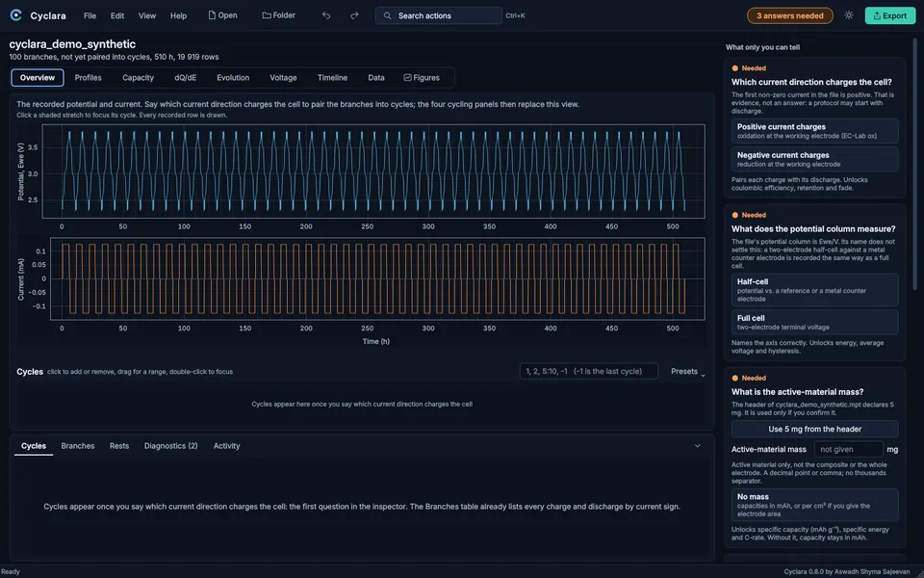Click the potential Ewe plot area

tap(373, 171)
